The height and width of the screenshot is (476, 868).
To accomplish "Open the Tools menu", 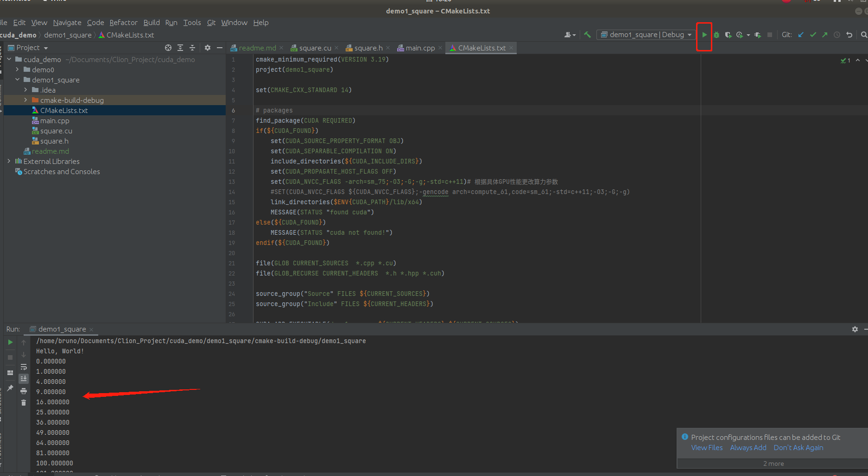I will pyautogui.click(x=192, y=22).
